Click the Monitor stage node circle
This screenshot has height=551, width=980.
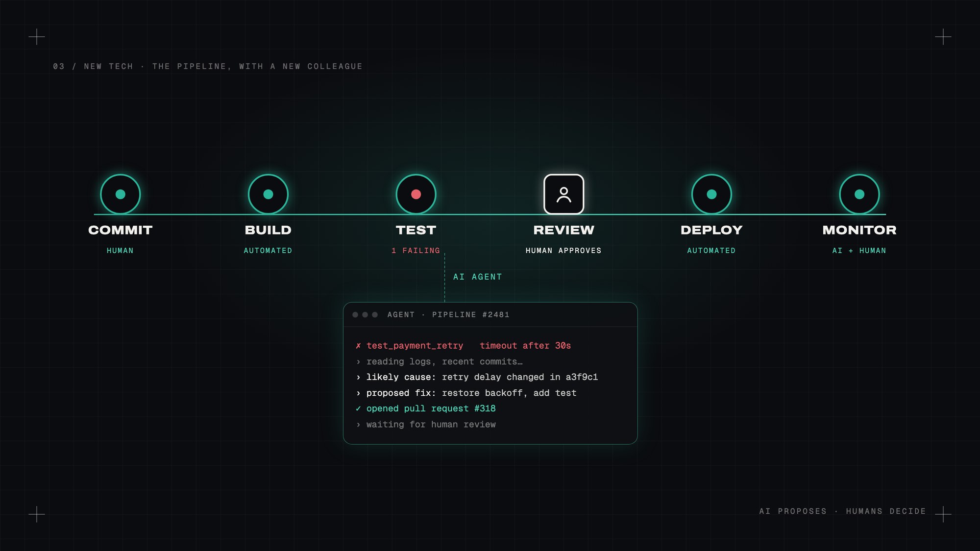click(859, 194)
